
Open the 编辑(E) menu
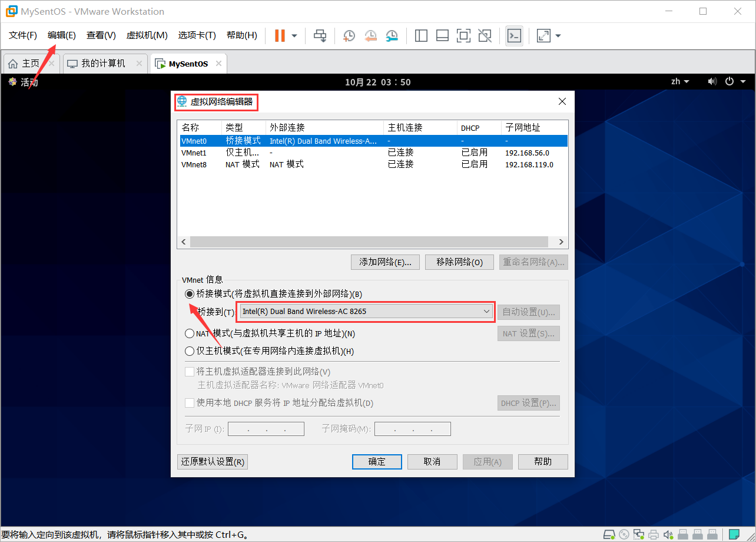tap(62, 35)
